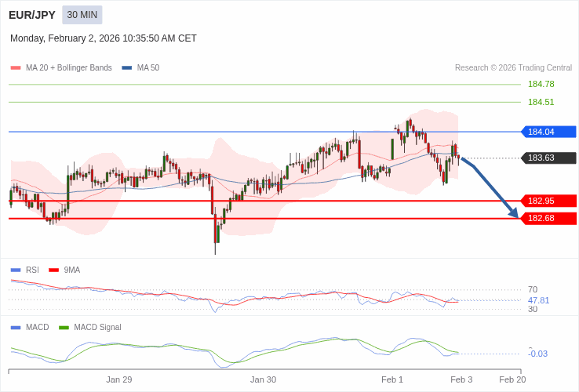579x392 pixels.
Task: Click the Feb 1 date axis label
Action: (392, 379)
